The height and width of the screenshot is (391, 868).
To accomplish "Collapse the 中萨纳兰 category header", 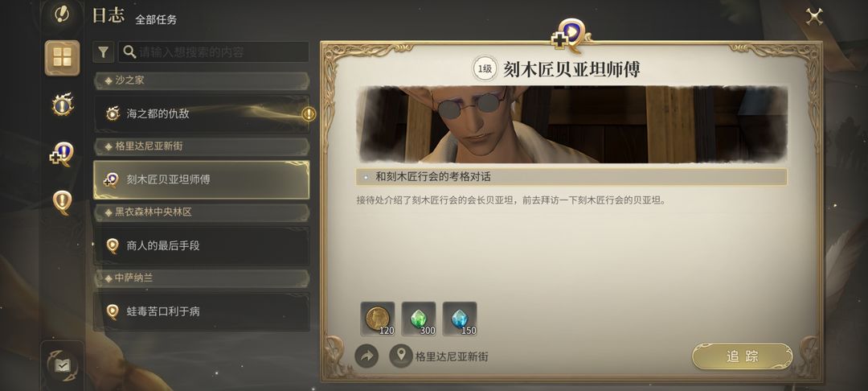I will (202, 278).
